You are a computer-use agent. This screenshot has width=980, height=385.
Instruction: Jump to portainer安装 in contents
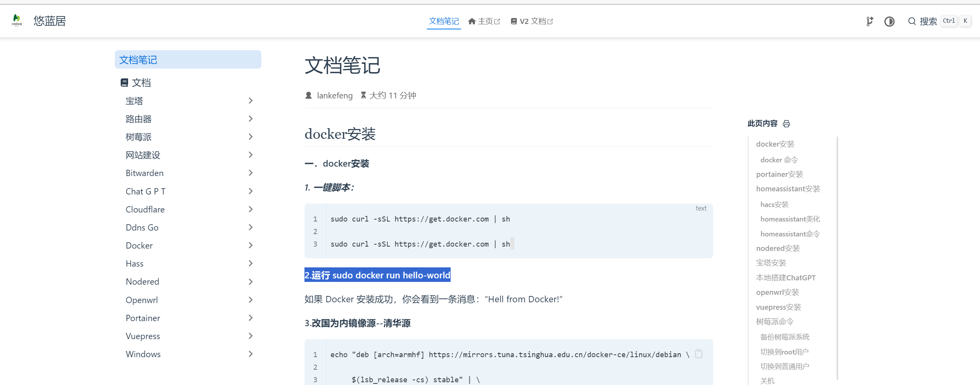(x=779, y=174)
